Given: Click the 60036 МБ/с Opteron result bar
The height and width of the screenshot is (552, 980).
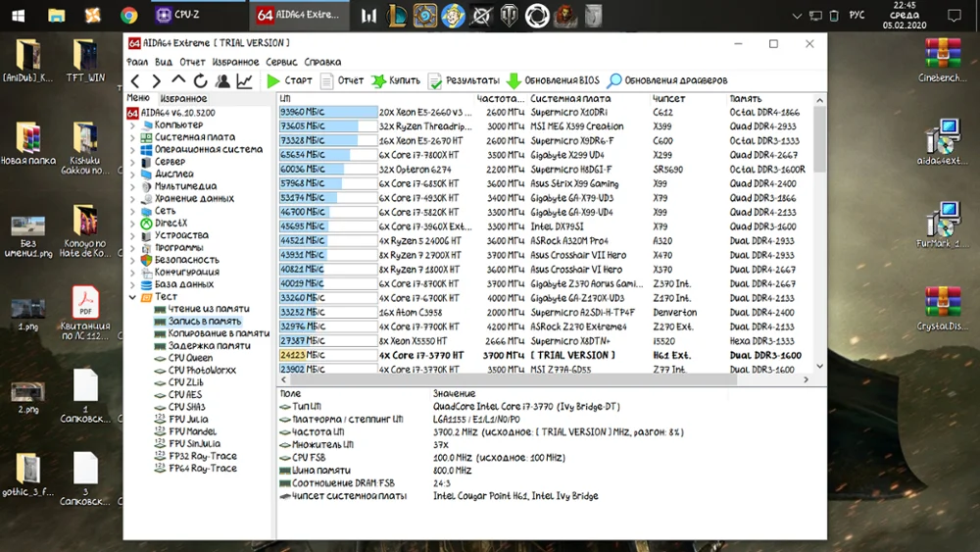Looking at the screenshot, I should coord(328,170).
